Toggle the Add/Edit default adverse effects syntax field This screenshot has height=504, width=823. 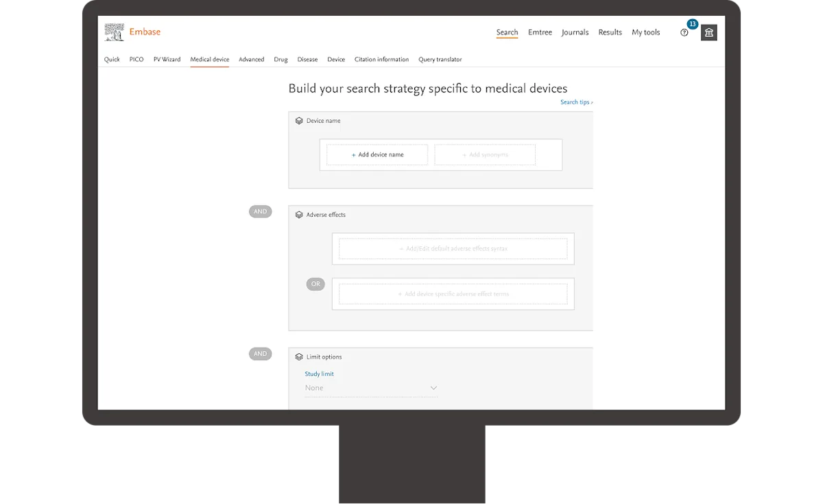(x=453, y=248)
